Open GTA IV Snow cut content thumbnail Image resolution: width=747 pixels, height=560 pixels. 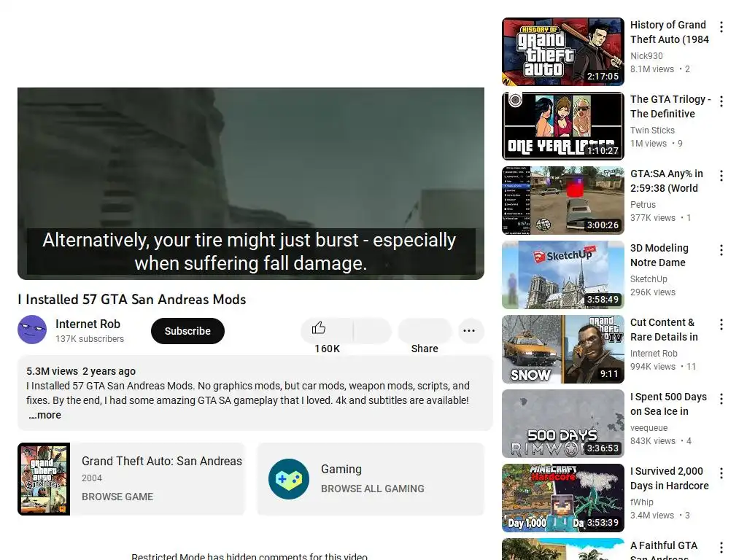[x=563, y=349]
